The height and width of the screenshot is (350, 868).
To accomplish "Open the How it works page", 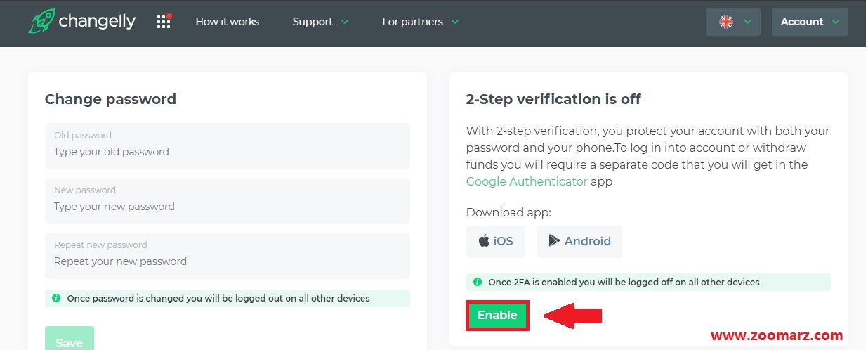I will pos(227,22).
